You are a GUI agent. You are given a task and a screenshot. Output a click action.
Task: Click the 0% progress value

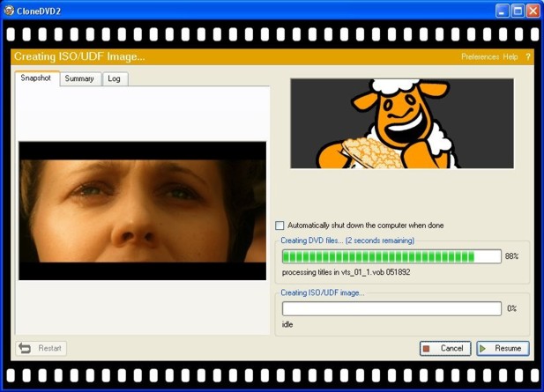(511, 308)
